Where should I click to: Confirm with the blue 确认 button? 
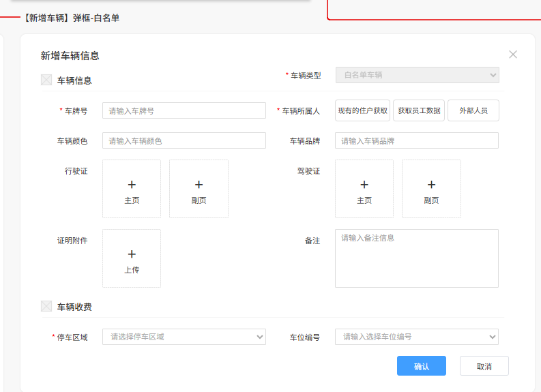421,366
